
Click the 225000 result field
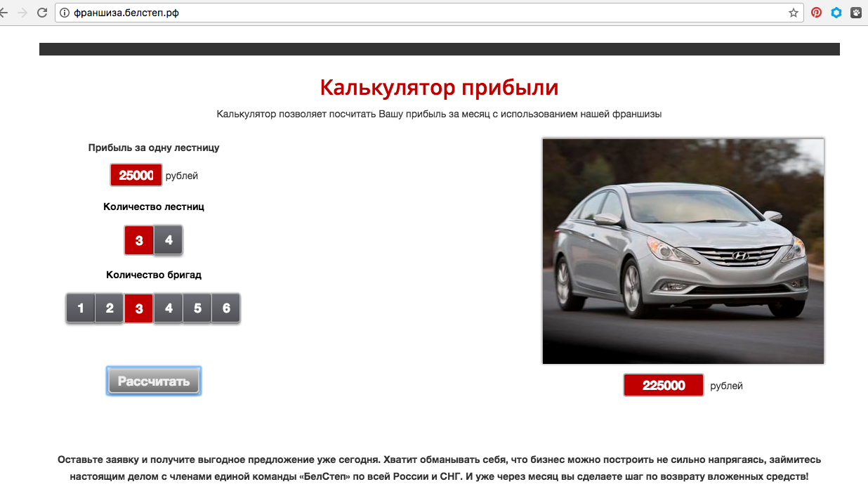[663, 386]
